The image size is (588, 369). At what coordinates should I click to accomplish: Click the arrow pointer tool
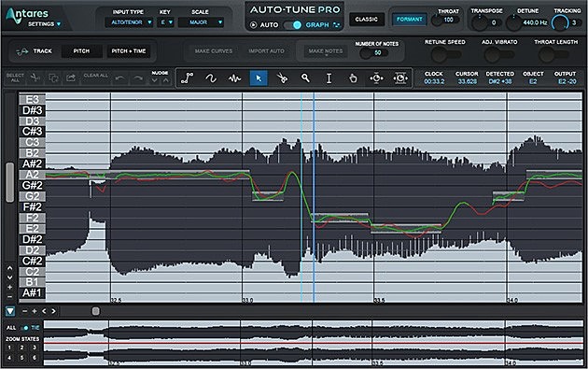(259, 78)
